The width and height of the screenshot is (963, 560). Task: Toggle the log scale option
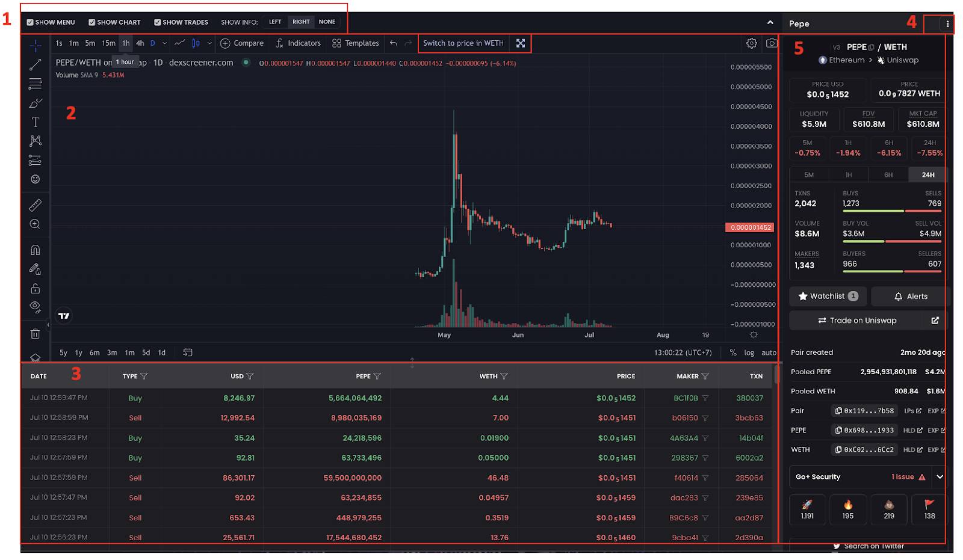point(749,353)
